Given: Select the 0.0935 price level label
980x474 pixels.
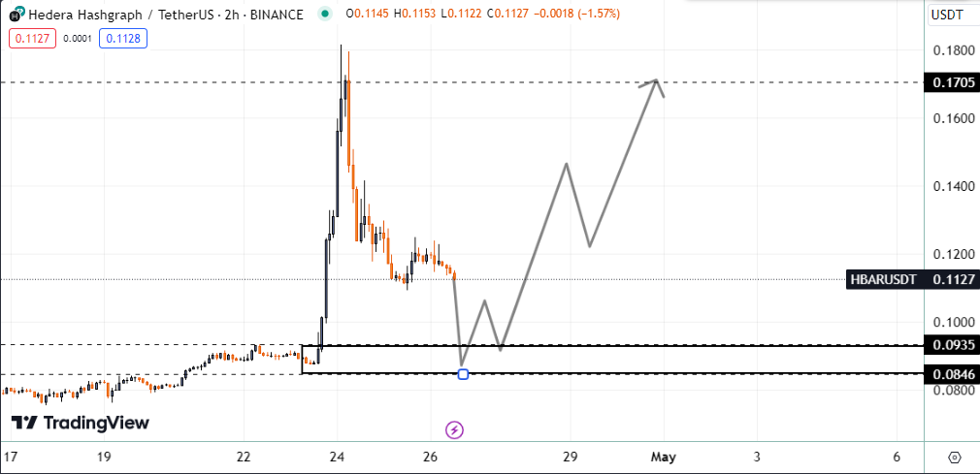Looking at the screenshot, I should click(x=948, y=345).
